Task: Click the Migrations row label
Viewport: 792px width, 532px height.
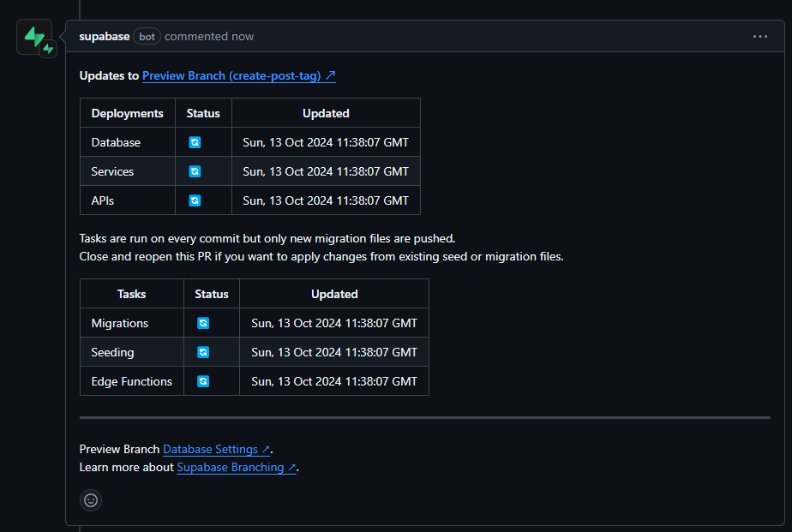Action: (120, 323)
